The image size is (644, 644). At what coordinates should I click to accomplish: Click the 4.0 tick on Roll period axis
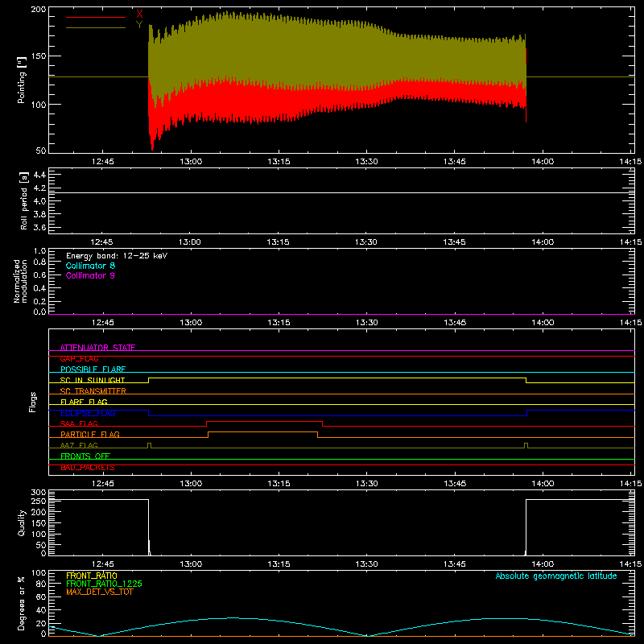[x=39, y=201]
